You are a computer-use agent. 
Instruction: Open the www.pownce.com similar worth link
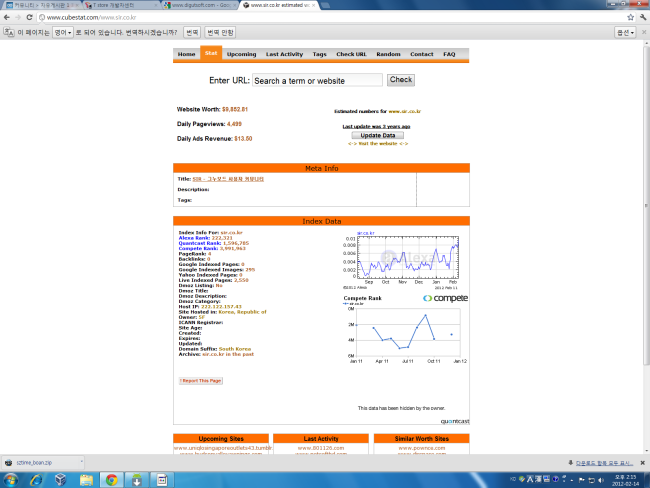pos(422,448)
